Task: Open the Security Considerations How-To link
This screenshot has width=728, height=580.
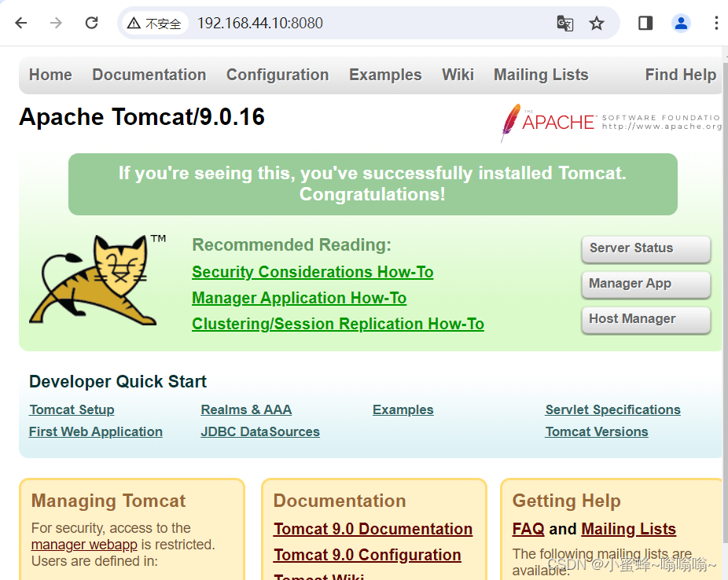Action: [312, 272]
